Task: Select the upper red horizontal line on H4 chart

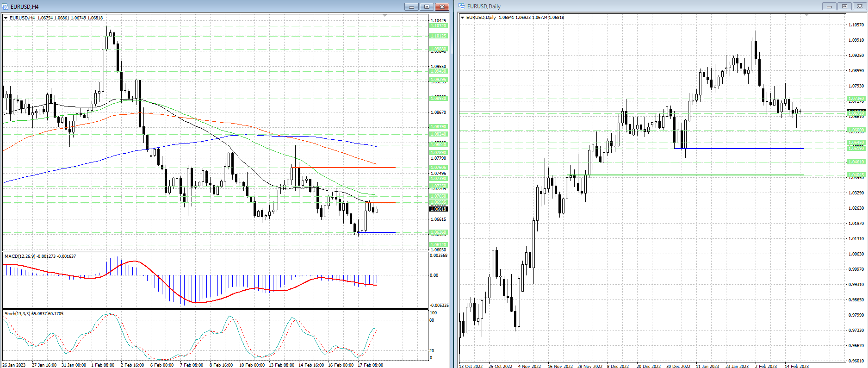Action: point(347,167)
